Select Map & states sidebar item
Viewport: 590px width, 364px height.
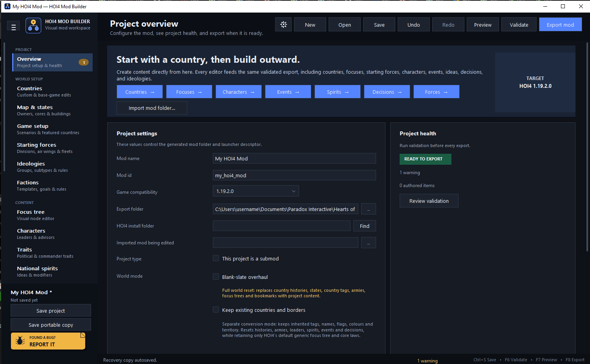click(x=53, y=110)
